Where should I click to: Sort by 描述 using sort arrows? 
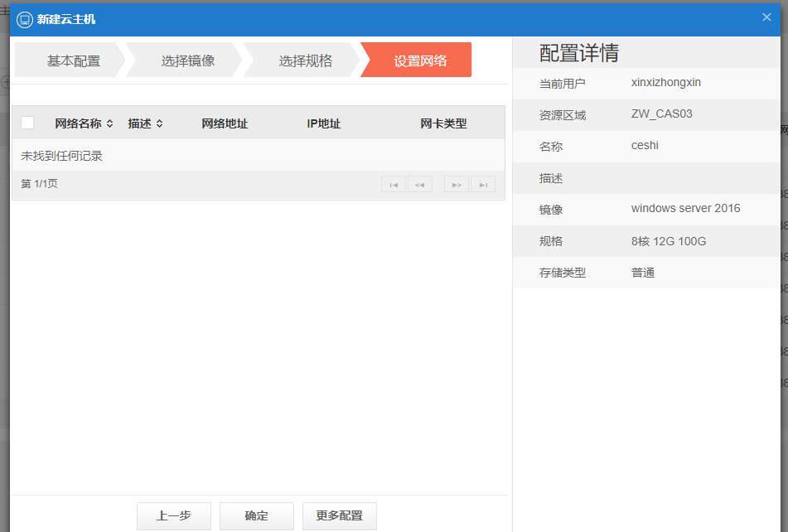click(x=159, y=123)
